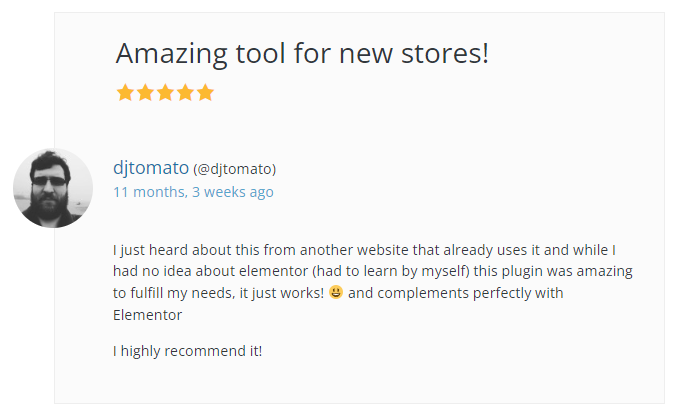Click the @djtomato handle text
Viewport: 677px width, 416px height.
tap(234, 169)
